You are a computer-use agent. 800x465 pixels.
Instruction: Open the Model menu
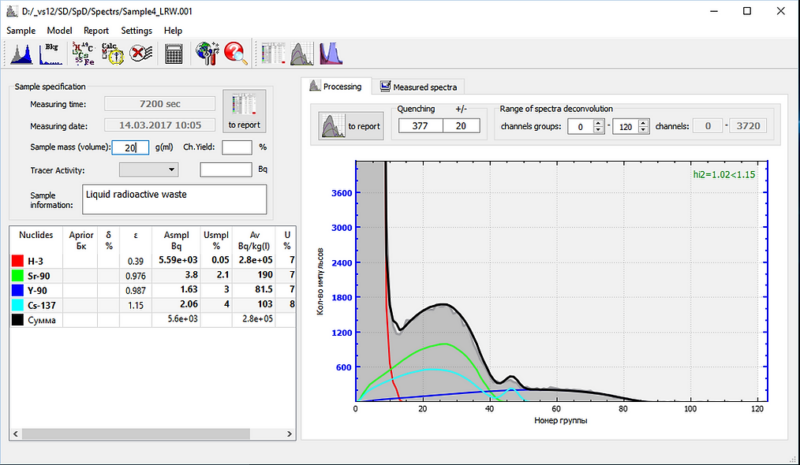[59, 31]
